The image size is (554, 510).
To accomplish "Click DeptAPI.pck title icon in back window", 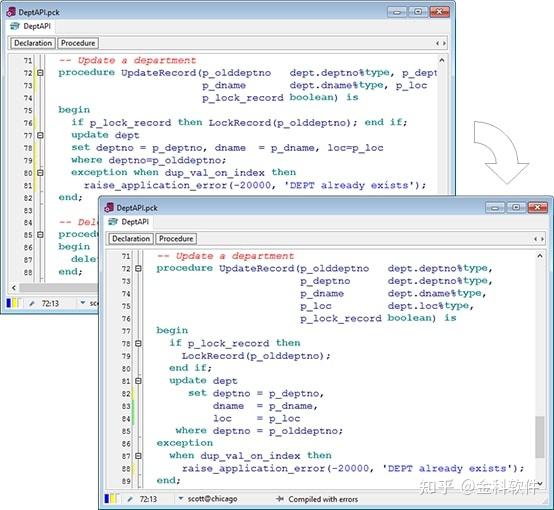I will coord(11,12).
